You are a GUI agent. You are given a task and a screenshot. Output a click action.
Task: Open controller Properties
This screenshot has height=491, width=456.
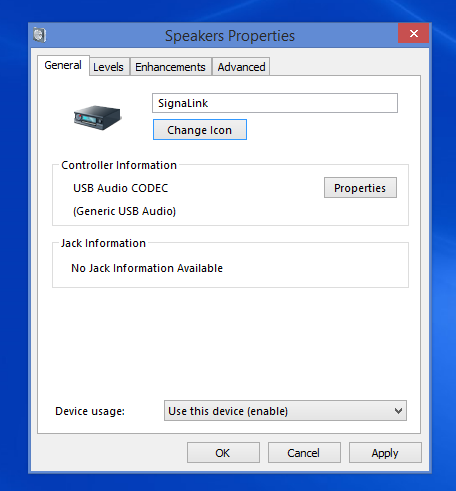point(360,188)
